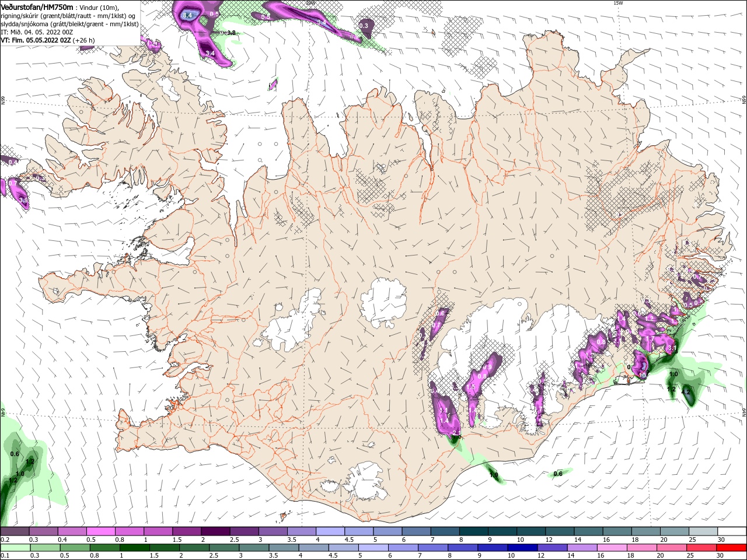747x560 pixels.
Task: Select the deep navy 10 rain scale swatch
Action: coord(523,548)
